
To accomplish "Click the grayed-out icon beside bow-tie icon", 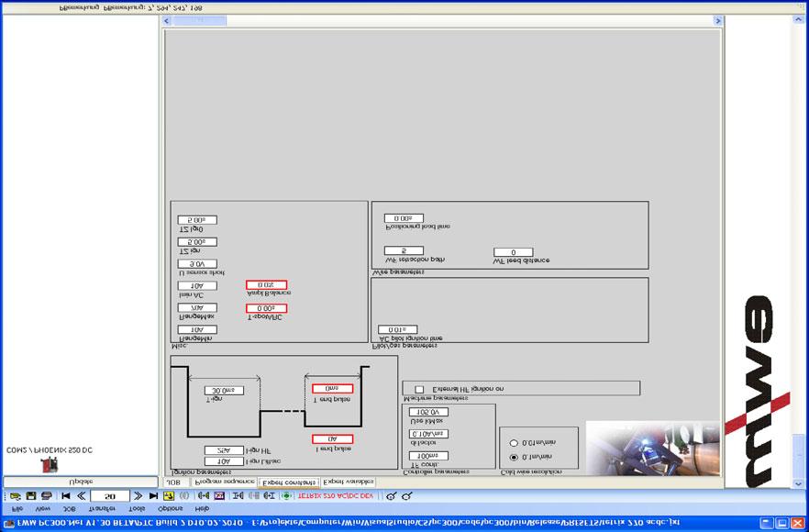I will click(253, 496).
